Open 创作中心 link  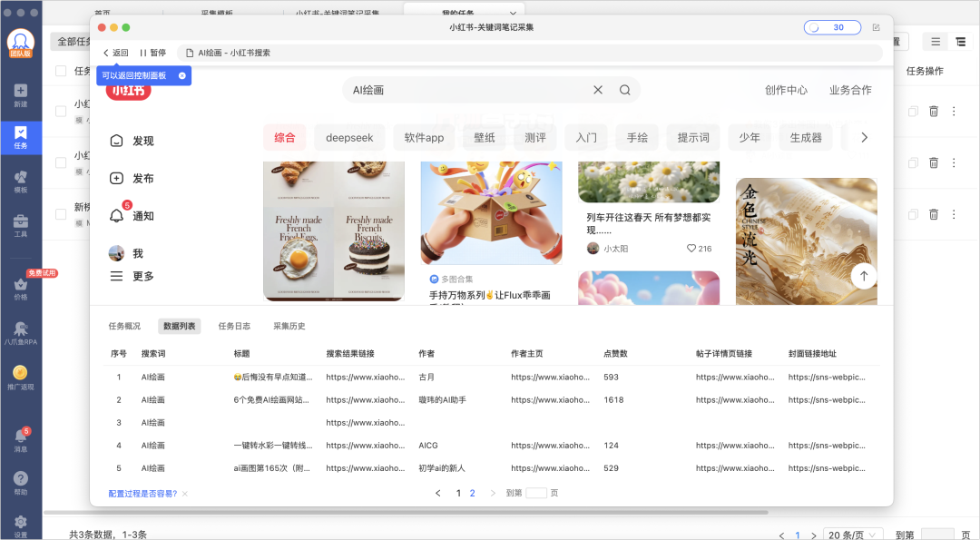pyautogui.click(x=786, y=90)
